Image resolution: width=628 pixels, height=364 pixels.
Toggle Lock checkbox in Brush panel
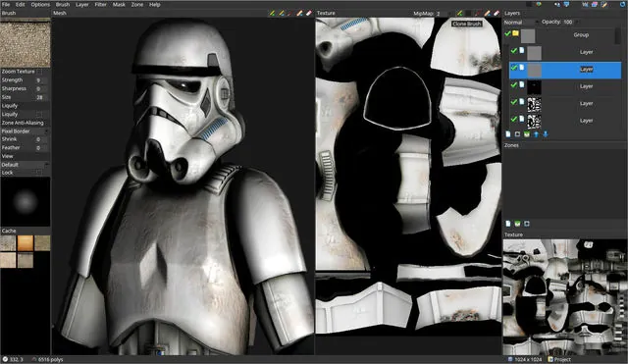pyautogui.click(x=39, y=173)
